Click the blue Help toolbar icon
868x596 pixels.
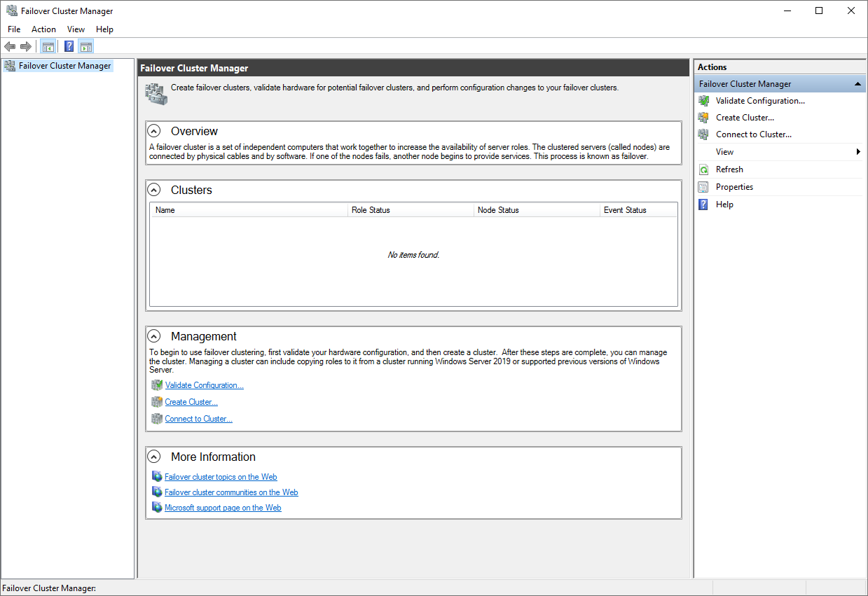(69, 47)
